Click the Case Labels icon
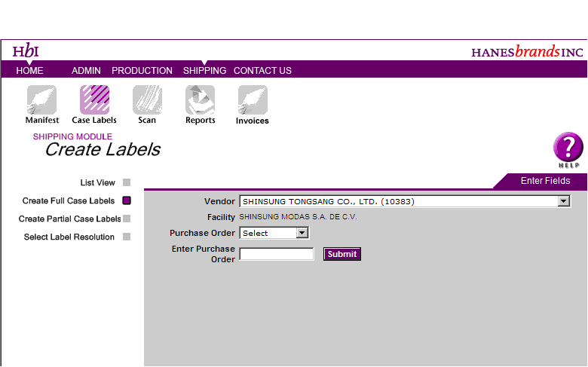The height and width of the screenshot is (367, 588). pyautogui.click(x=94, y=100)
